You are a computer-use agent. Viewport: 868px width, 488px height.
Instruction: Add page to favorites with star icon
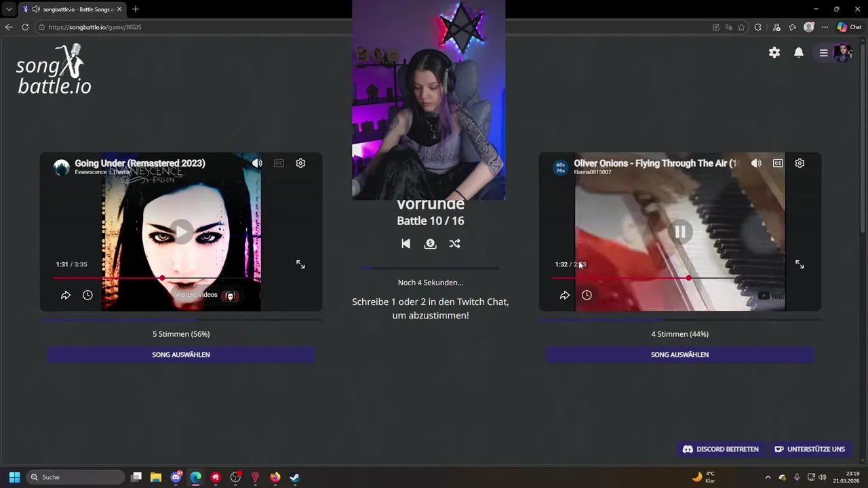pos(741,27)
